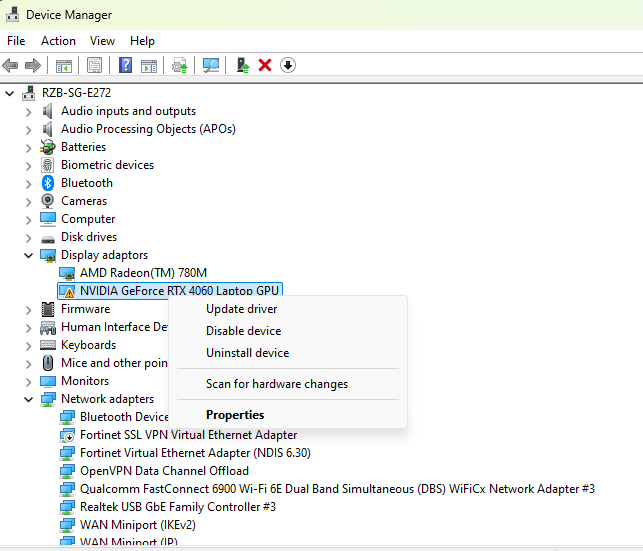Expand the Cameras category

[28, 202]
